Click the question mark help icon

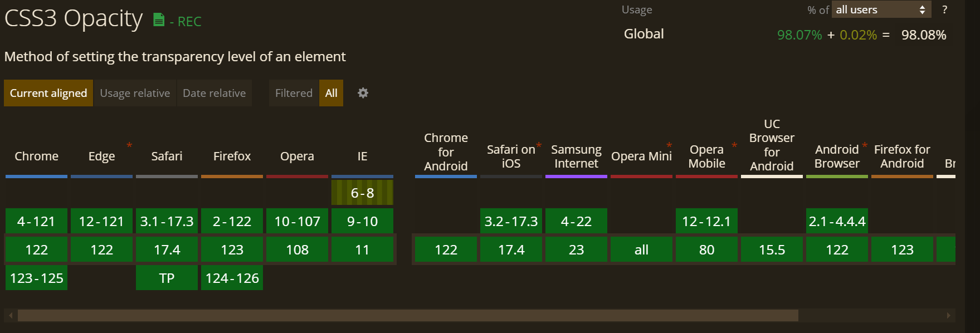[x=944, y=9]
